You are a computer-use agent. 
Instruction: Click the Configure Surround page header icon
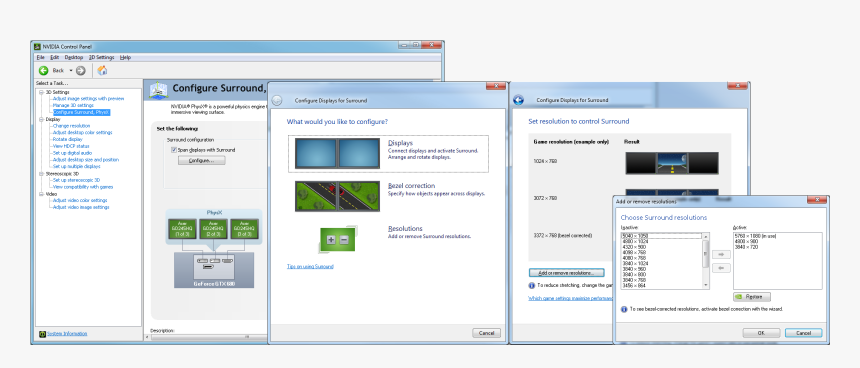[158, 89]
